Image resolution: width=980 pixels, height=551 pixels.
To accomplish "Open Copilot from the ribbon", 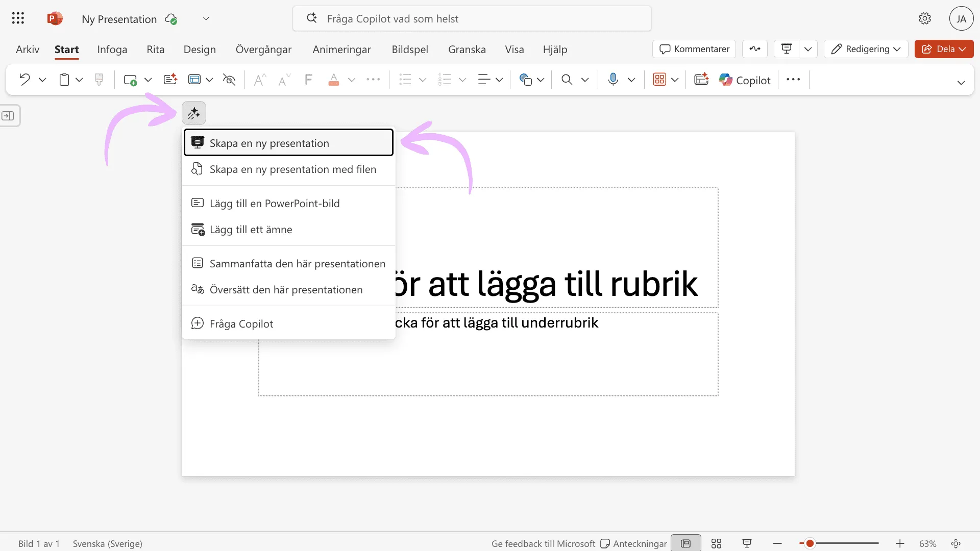I will (745, 80).
